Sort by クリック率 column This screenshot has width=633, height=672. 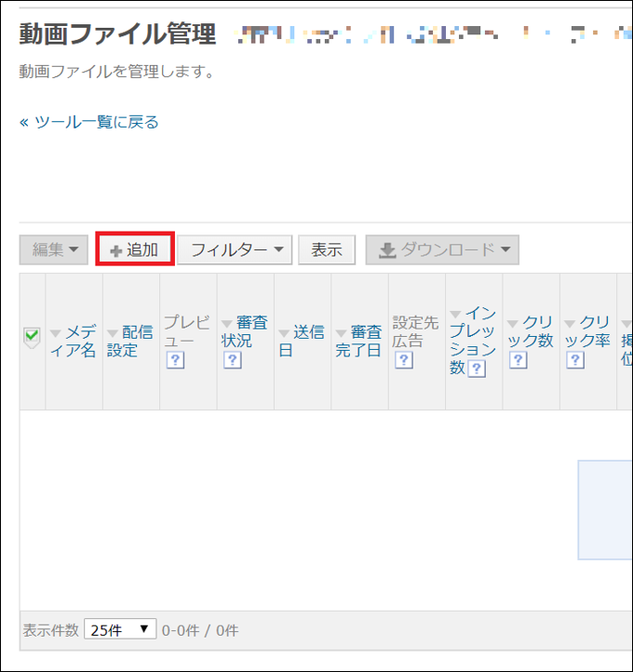[587, 331]
